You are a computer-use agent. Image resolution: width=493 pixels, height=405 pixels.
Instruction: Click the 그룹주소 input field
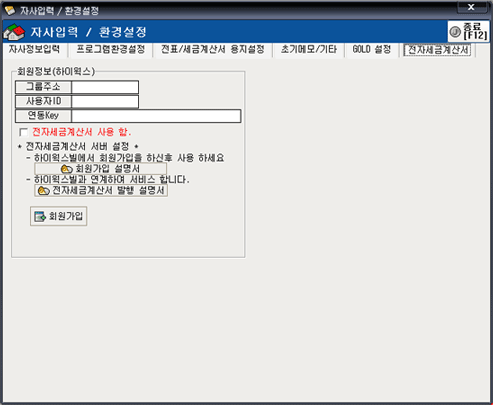105,87
